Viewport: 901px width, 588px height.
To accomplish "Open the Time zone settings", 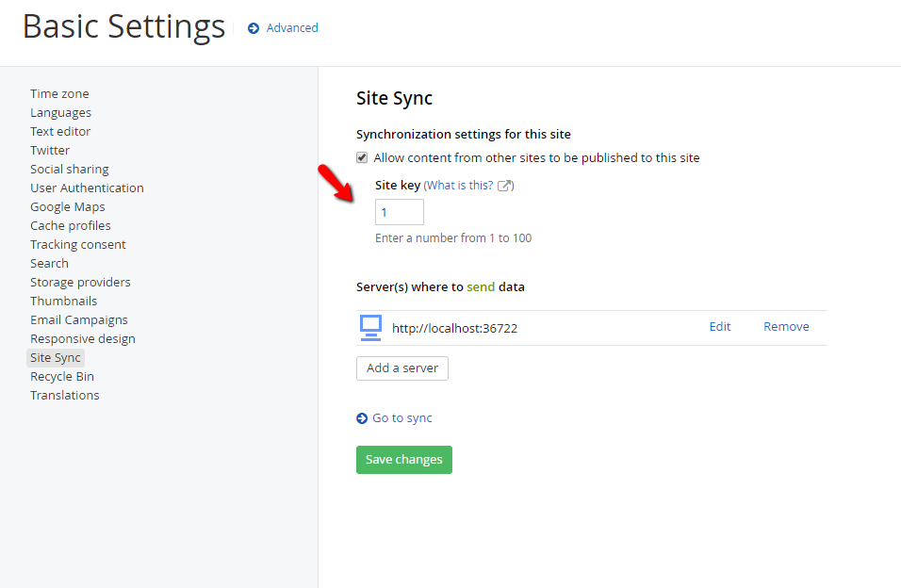I will coord(59,93).
